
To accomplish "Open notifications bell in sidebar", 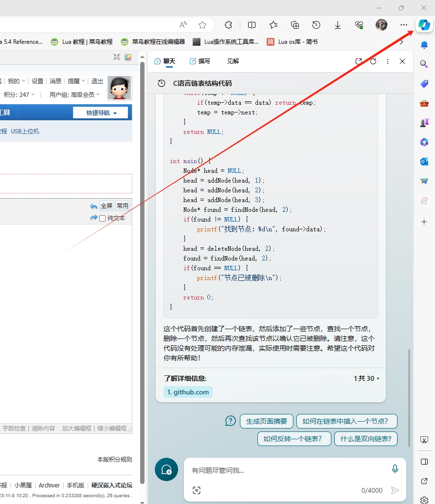I will pyautogui.click(x=424, y=45).
